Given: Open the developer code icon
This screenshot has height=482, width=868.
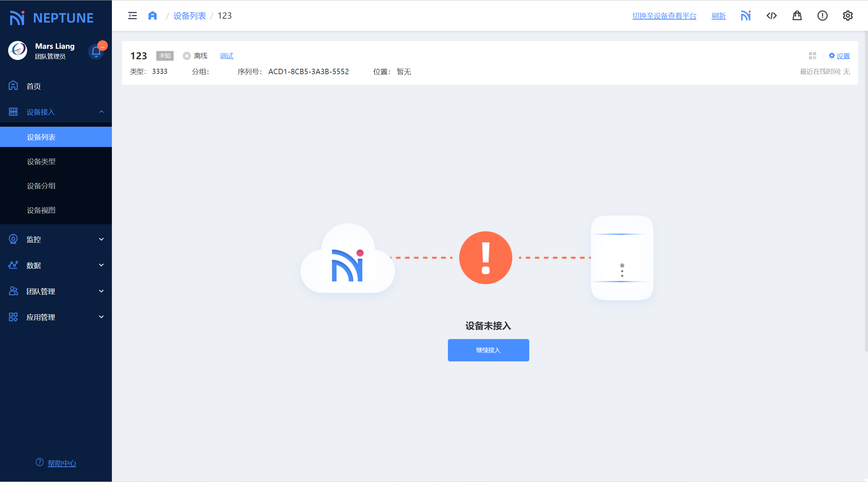Looking at the screenshot, I should pyautogui.click(x=771, y=16).
